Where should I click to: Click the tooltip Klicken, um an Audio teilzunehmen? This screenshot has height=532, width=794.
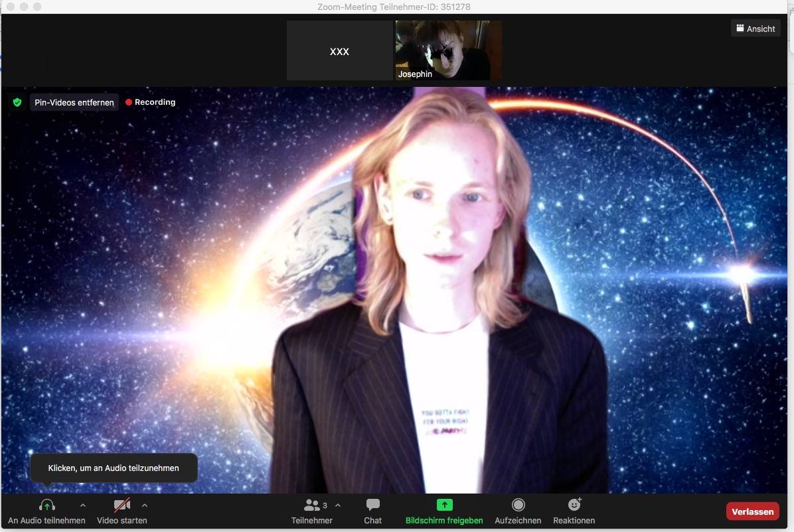point(114,468)
